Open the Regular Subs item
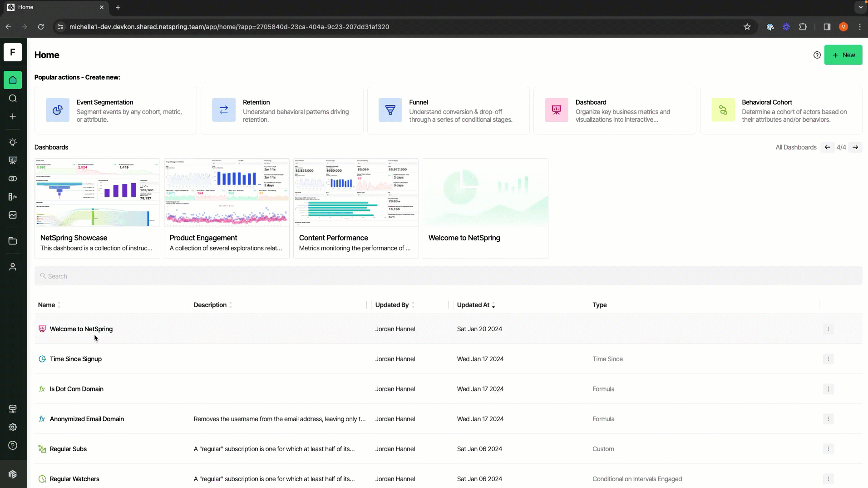The width and height of the screenshot is (868, 488). 68,449
